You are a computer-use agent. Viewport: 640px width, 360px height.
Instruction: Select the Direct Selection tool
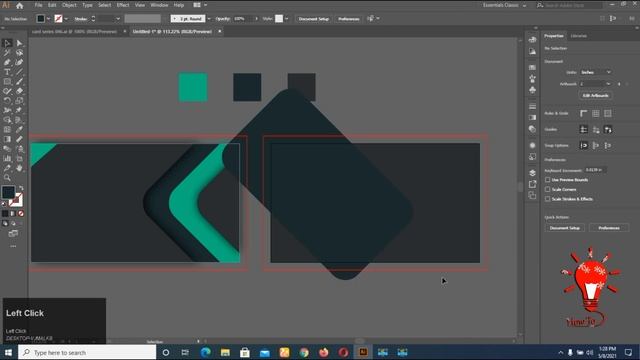[x=19, y=43]
